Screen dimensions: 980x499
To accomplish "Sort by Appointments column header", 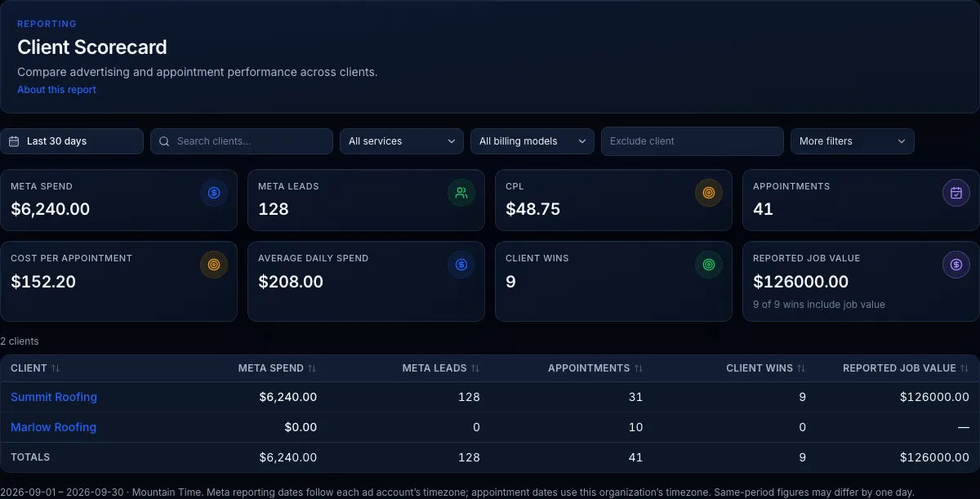I will click(x=595, y=368).
